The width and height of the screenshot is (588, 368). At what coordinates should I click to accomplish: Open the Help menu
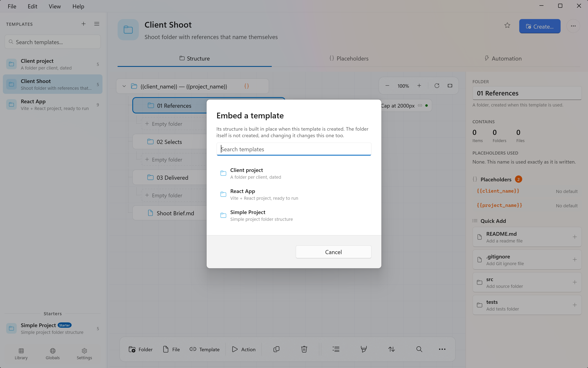click(x=78, y=6)
